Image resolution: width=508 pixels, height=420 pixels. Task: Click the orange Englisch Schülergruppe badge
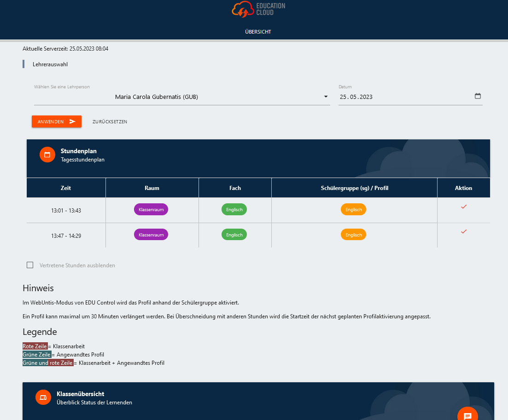[353, 209]
